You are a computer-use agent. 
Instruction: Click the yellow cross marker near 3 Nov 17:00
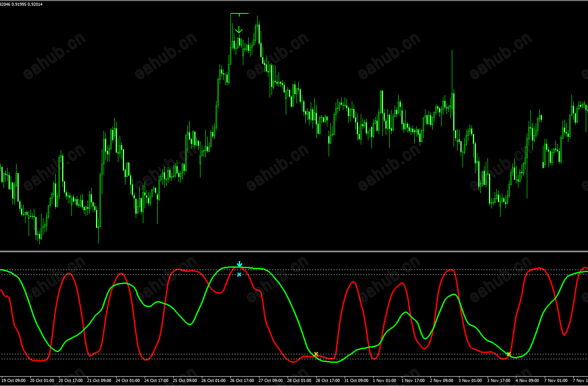click(509, 354)
